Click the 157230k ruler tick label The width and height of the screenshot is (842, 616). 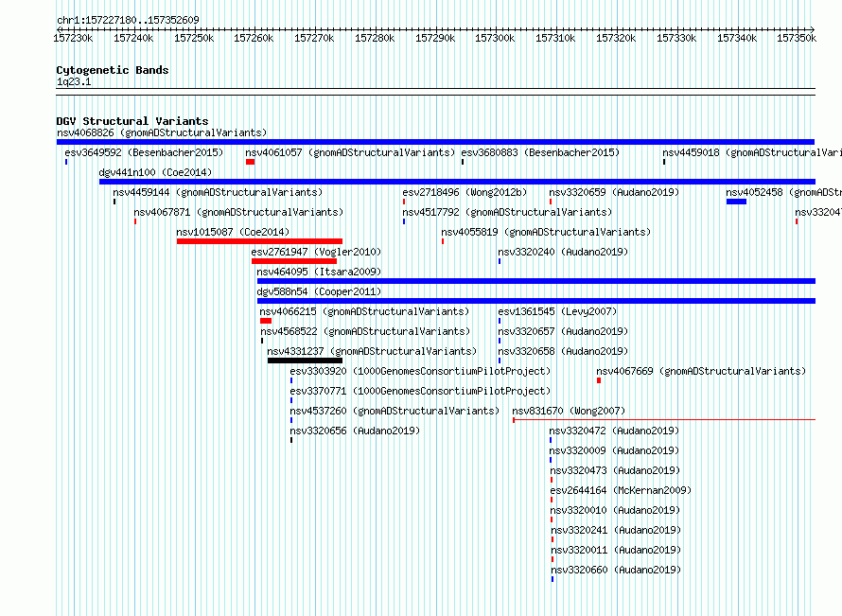(73, 38)
